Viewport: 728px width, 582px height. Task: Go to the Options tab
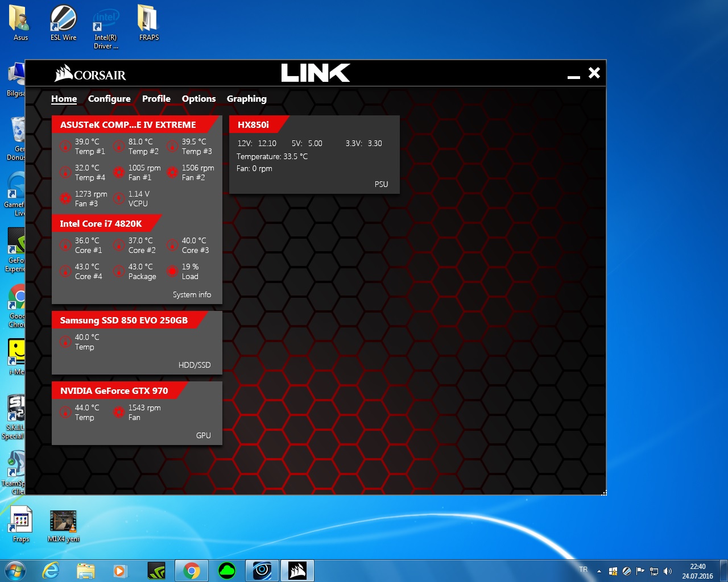coord(198,99)
